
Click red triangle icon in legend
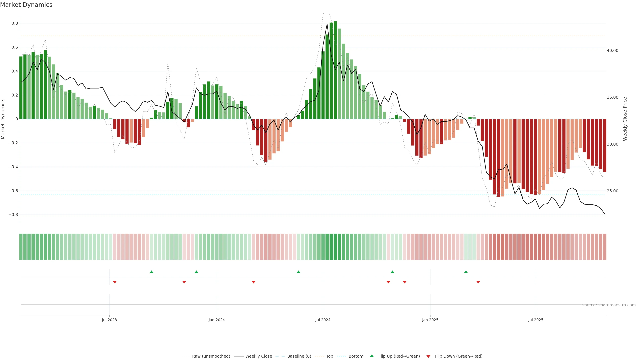click(428, 356)
